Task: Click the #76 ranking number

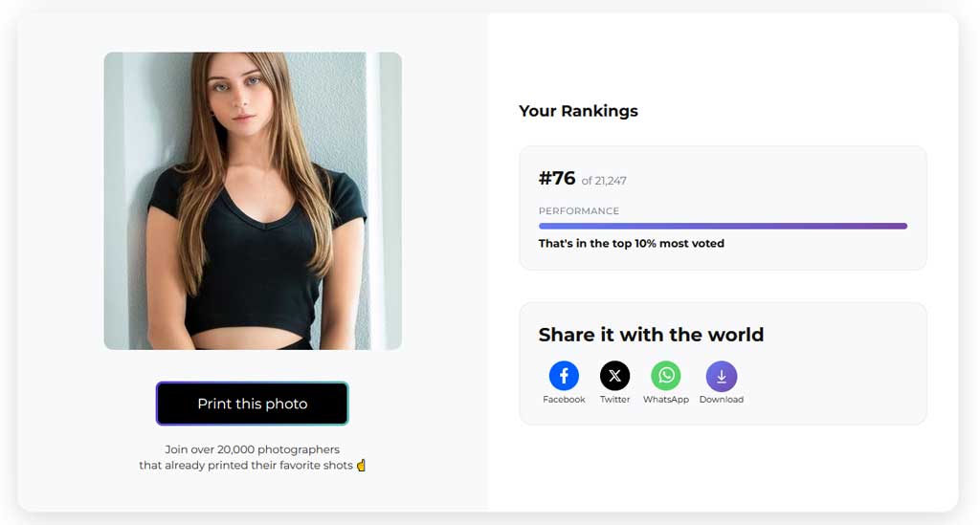Action: pyautogui.click(x=557, y=179)
